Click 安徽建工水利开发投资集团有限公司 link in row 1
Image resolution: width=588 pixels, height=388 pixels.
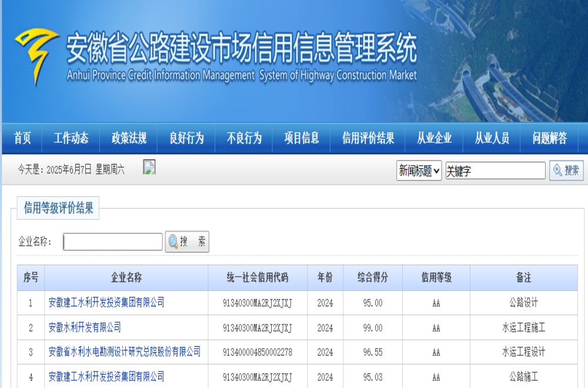coord(106,303)
